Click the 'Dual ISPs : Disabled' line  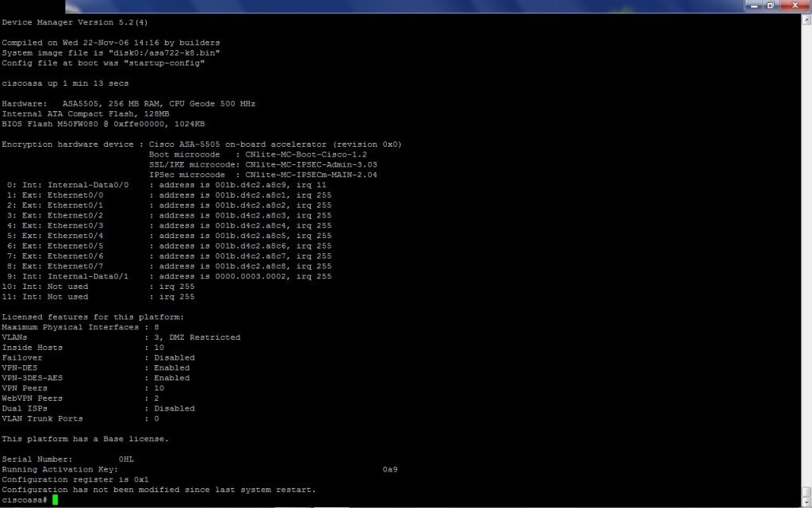98,409
